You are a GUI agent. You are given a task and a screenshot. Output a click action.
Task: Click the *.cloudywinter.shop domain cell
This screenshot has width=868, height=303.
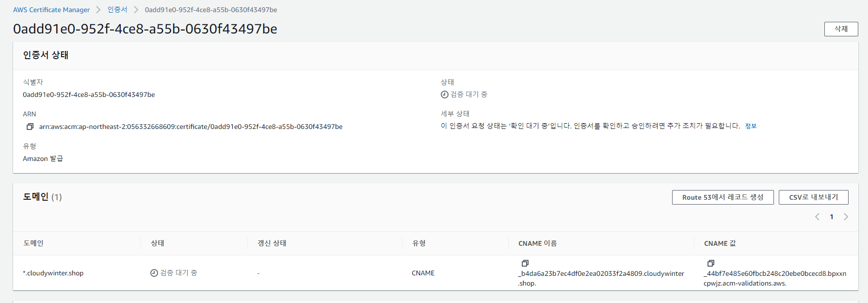coord(53,273)
